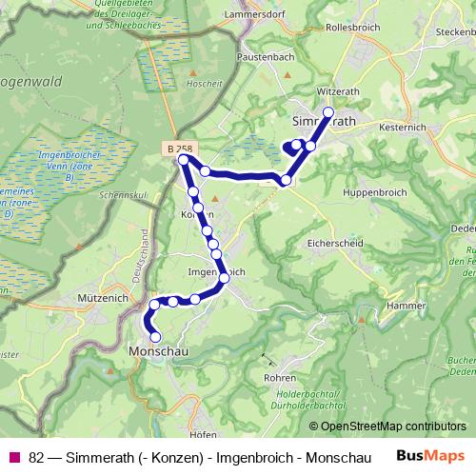Click the peak triangle below Paustenbach
Image resolution: width=476 pixels, height=476 pixels.
click(288, 75)
